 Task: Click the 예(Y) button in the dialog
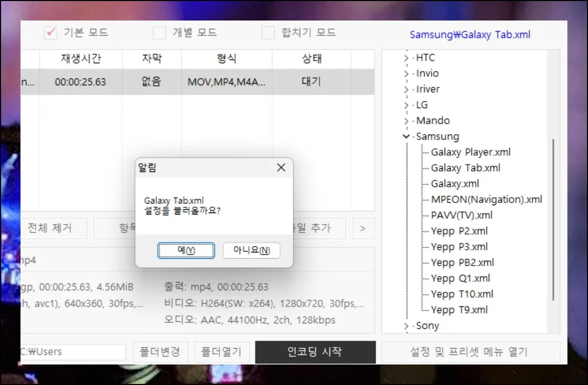(186, 250)
